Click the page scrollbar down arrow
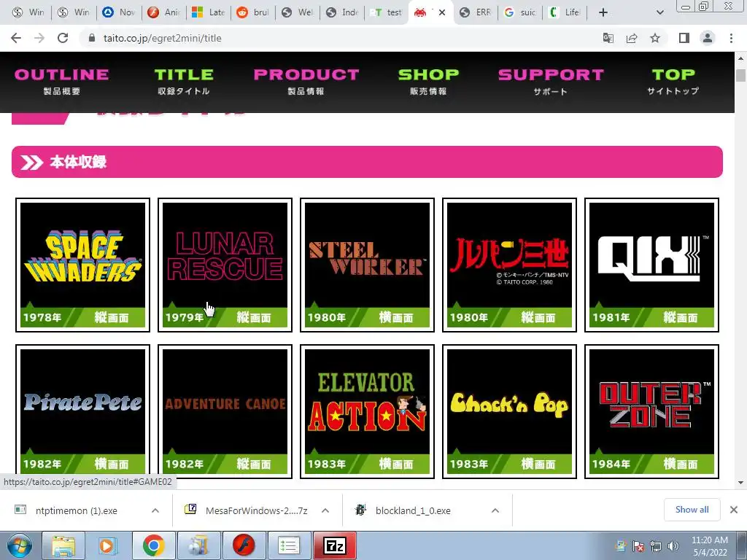The width and height of the screenshot is (747, 560). pyautogui.click(x=740, y=483)
